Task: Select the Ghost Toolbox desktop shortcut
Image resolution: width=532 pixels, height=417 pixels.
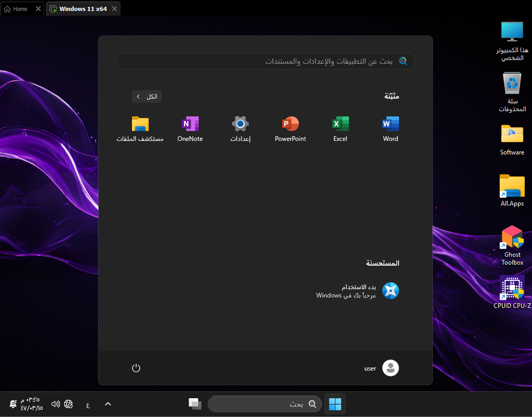Action: [512, 245]
